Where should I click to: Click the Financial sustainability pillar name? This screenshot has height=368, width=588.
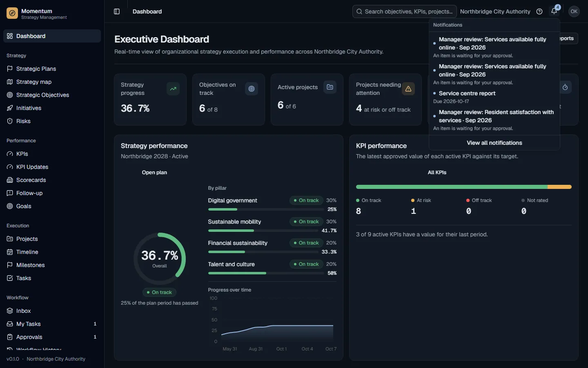click(x=238, y=243)
